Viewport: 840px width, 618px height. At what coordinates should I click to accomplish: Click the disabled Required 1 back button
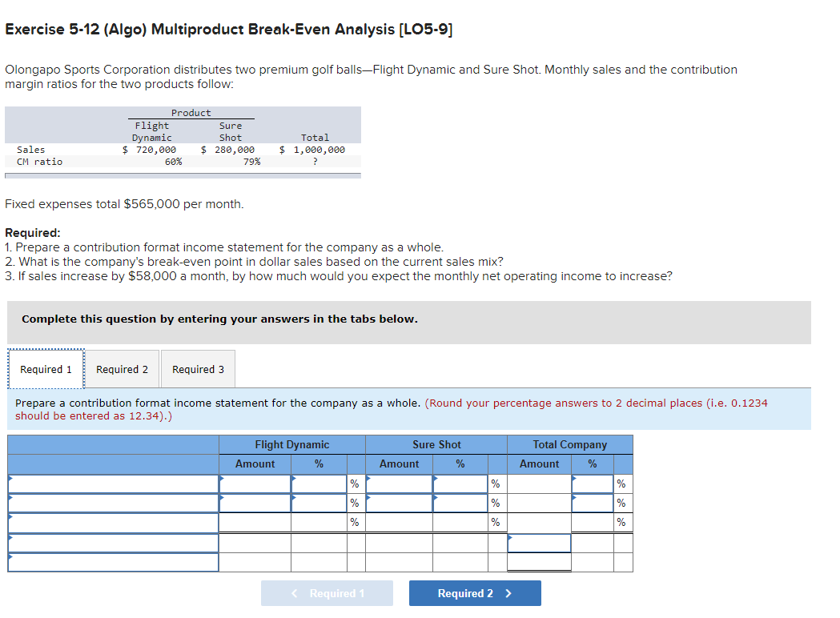coord(327,593)
